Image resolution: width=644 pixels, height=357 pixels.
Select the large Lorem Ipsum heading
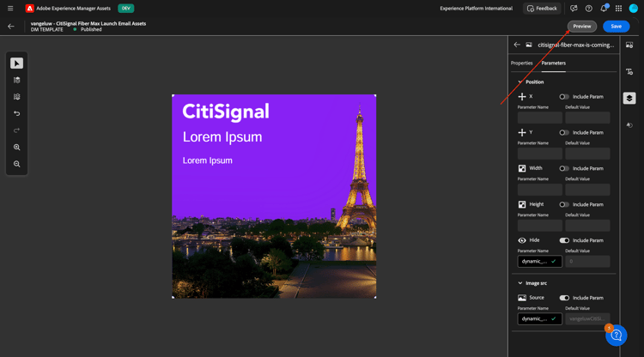coord(222,137)
